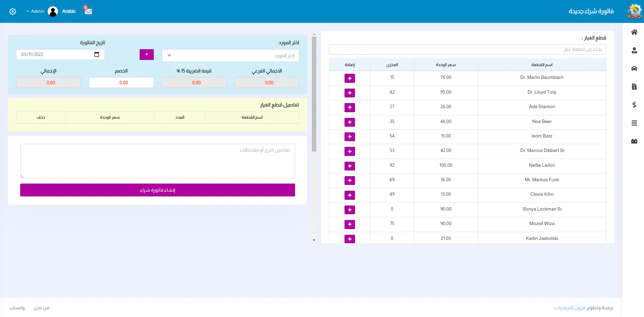Add a new supplier with plus button
Viewport: 644px width, 317px height.
[x=146, y=54]
